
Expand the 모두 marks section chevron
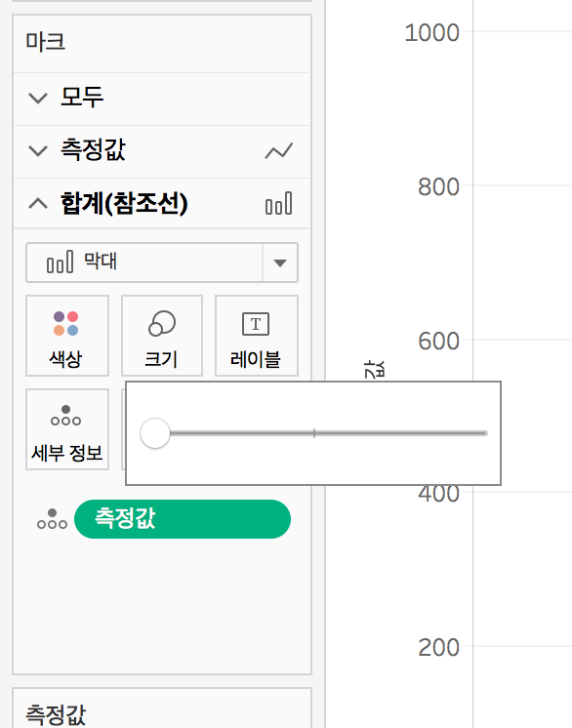pyautogui.click(x=38, y=98)
